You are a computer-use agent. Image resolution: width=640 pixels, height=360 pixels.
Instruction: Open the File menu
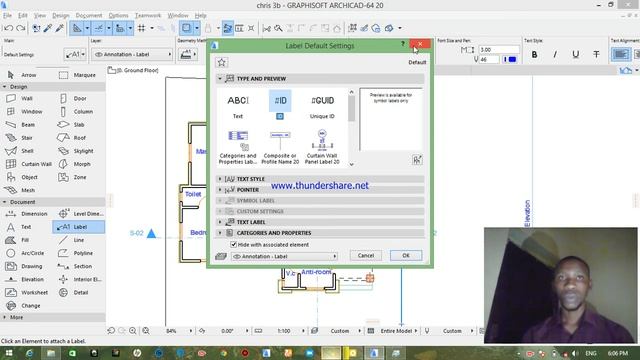coord(7,16)
